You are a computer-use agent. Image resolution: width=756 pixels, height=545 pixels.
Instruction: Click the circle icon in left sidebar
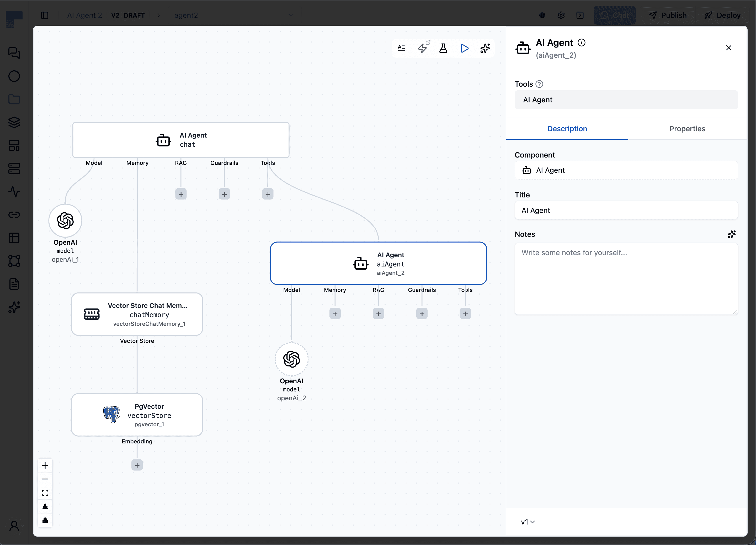[x=14, y=76]
